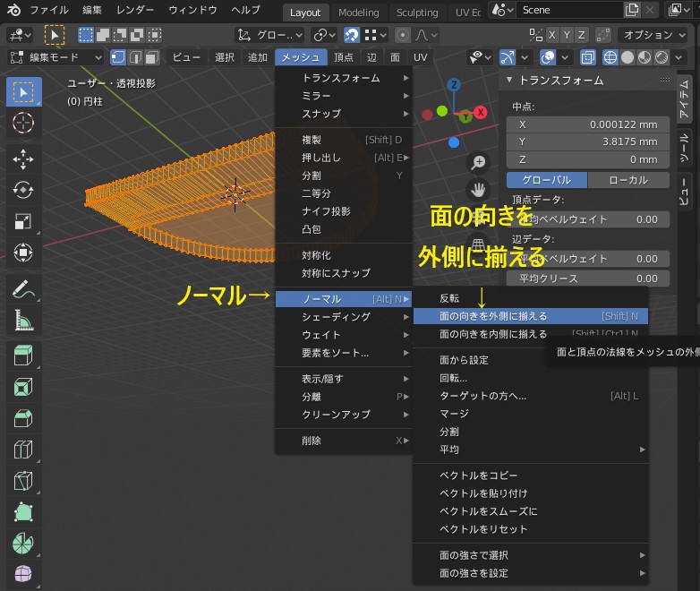Select the Annotate pencil tool

23,289
